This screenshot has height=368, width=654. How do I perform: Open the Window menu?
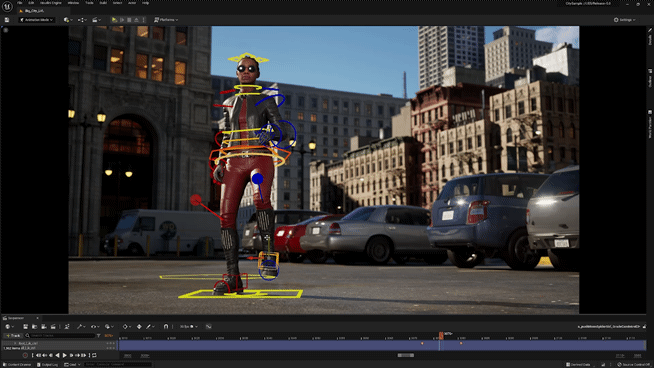[x=73, y=3]
